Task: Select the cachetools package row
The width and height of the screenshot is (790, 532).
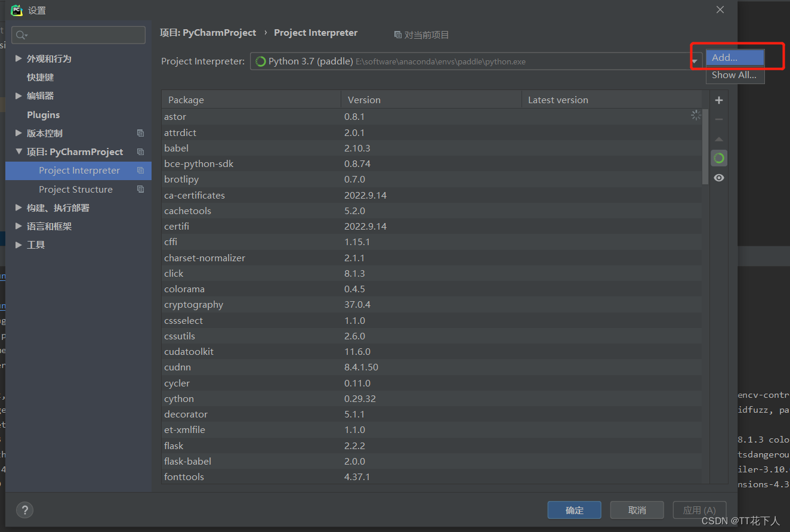Action: click(x=431, y=211)
